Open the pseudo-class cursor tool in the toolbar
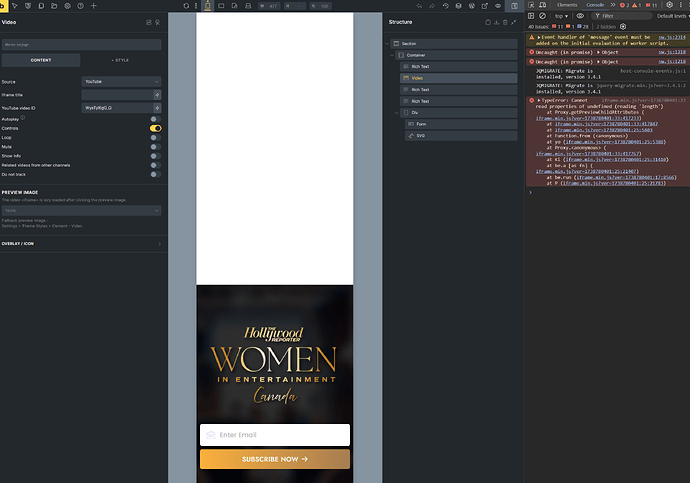Image resolution: width=690 pixels, height=483 pixels. [15, 6]
